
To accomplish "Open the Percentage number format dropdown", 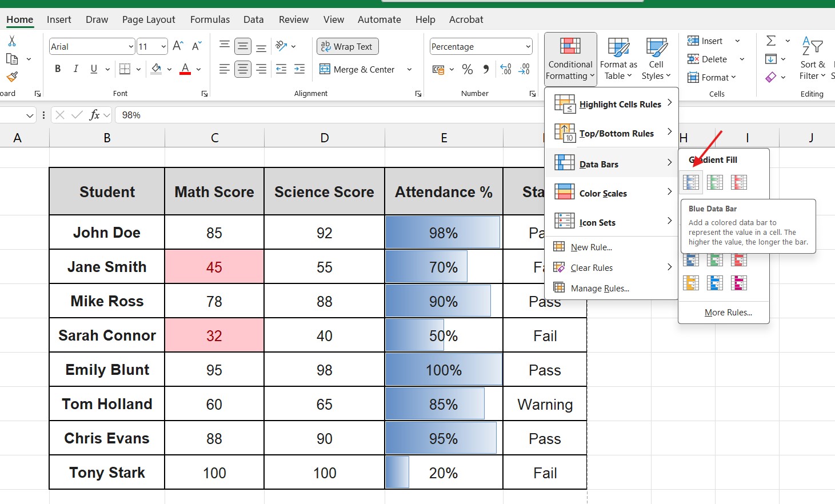I will (528, 46).
